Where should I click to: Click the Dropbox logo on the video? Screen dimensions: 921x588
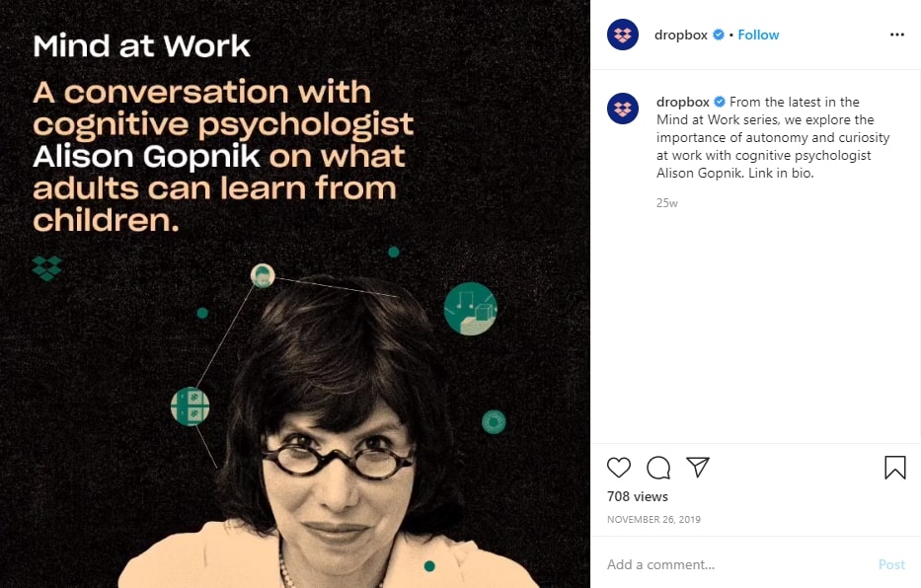click(x=47, y=268)
